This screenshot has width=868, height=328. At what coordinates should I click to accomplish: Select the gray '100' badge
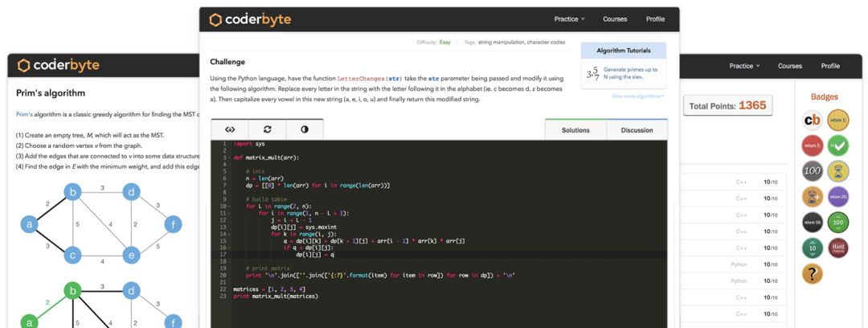tap(813, 171)
